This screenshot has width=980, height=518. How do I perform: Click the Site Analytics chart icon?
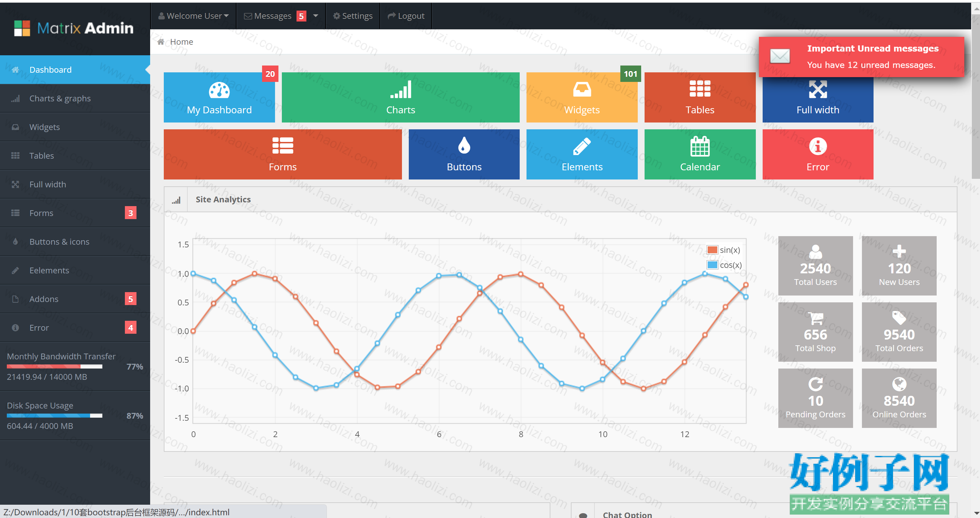pyautogui.click(x=176, y=200)
